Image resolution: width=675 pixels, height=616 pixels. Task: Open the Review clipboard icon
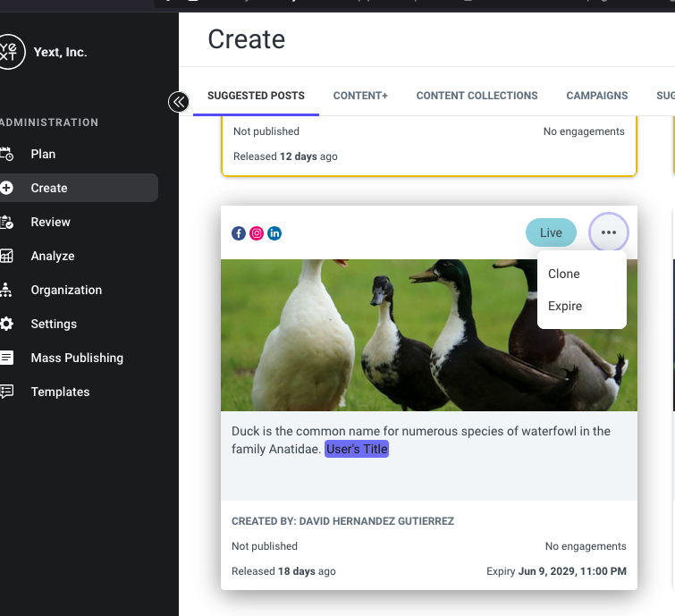click(x=6, y=222)
